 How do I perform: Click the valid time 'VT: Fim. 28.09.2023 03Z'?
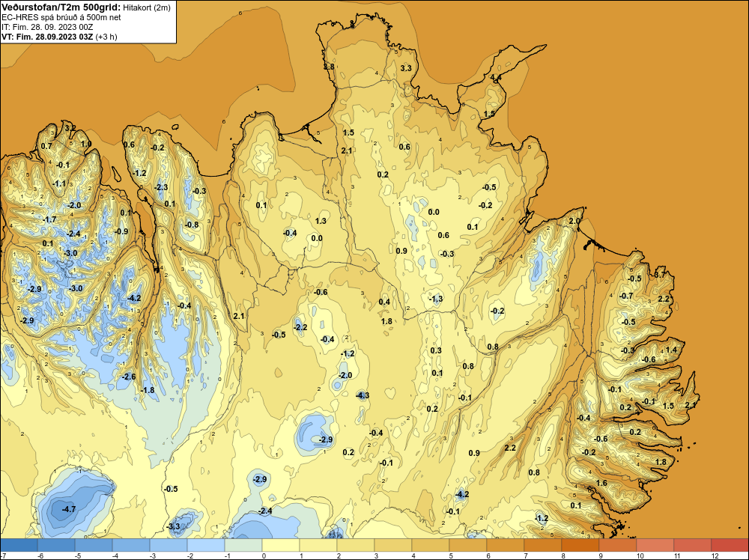coord(47,37)
